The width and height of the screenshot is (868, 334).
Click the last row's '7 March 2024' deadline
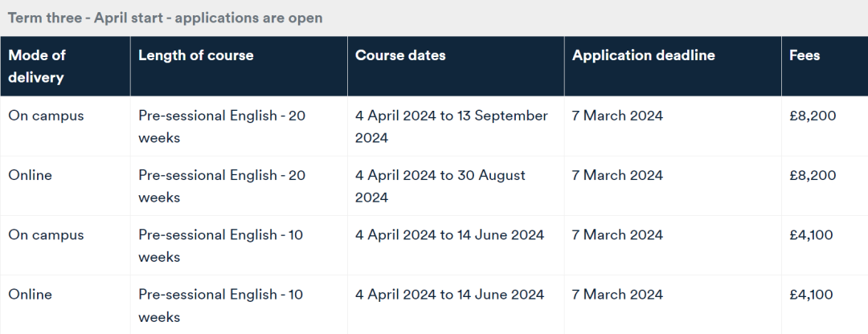tap(617, 295)
